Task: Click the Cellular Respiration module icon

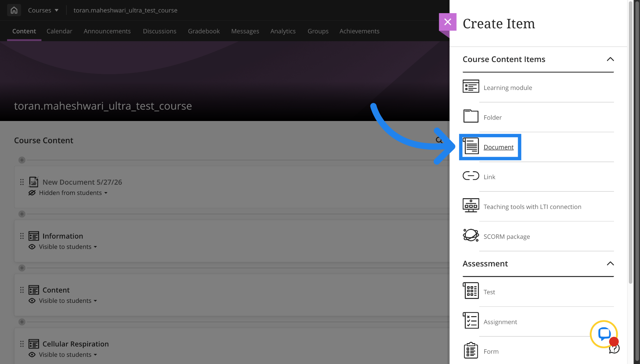Action: (34, 344)
